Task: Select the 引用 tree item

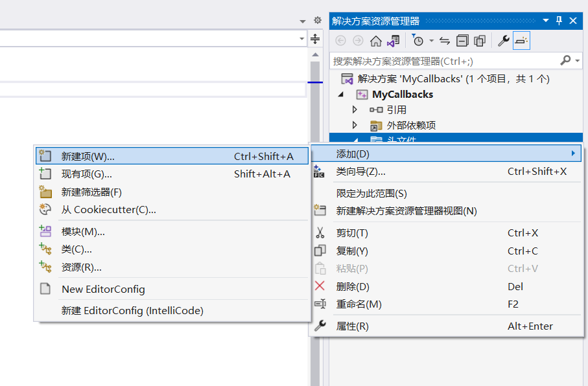Action: pos(396,110)
